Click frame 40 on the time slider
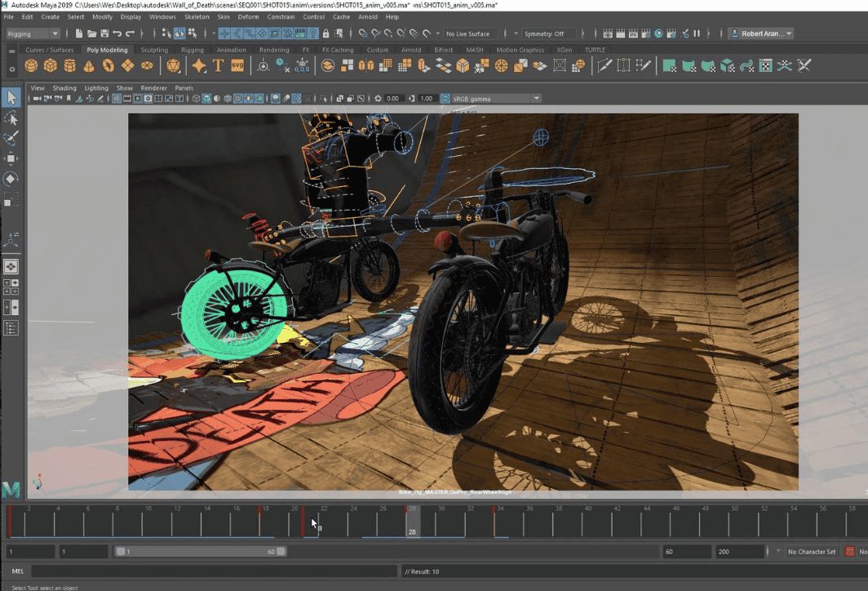This screenshot has width=868, height=591. pos(587,521)
